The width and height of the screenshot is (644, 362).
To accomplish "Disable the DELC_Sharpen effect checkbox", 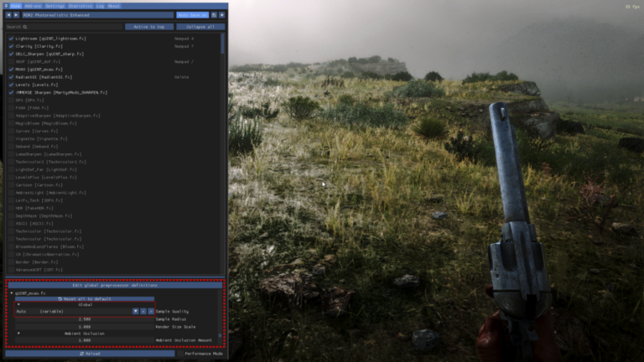I will pos(12,54).
